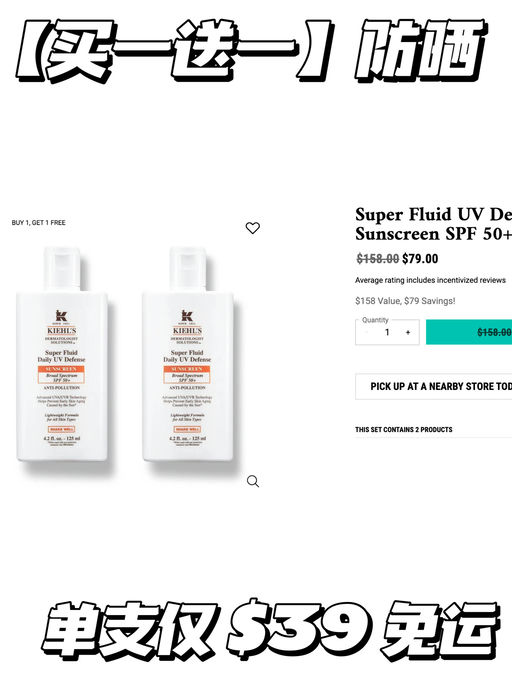The image size is (512, 682).
Task: Click the 单支仅 $39 免运 bottom banner
Action: [x=270, y=630]
